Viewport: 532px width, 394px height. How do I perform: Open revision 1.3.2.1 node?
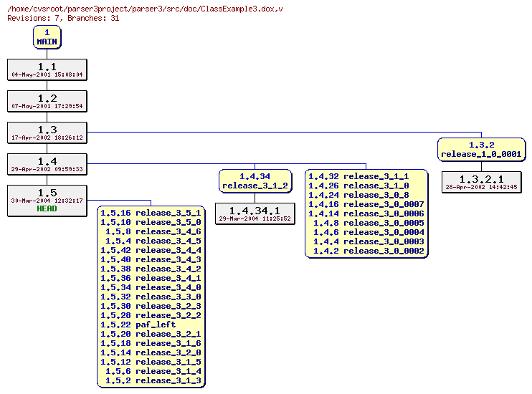pyautogui.click(x=481, y=183)
